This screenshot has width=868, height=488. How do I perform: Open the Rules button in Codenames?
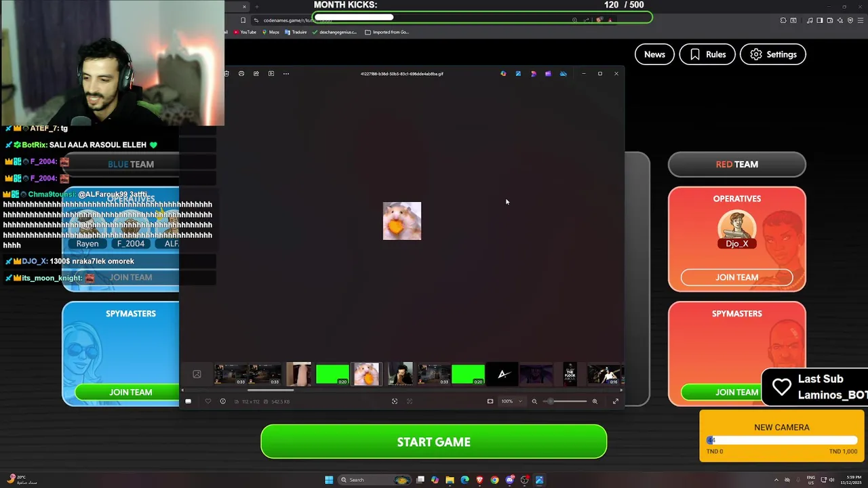click(x=707, y=54)
